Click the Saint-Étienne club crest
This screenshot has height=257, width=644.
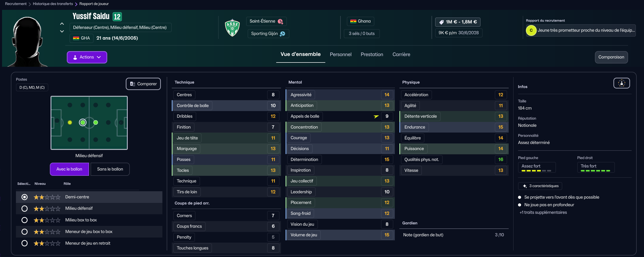pos(232,28)
